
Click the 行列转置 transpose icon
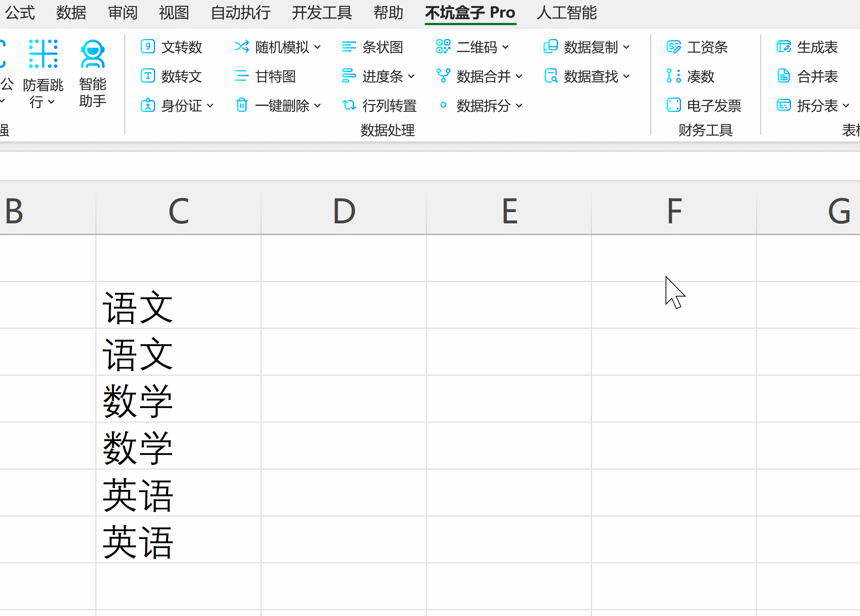pyautogui.click(x=348, y=105)
